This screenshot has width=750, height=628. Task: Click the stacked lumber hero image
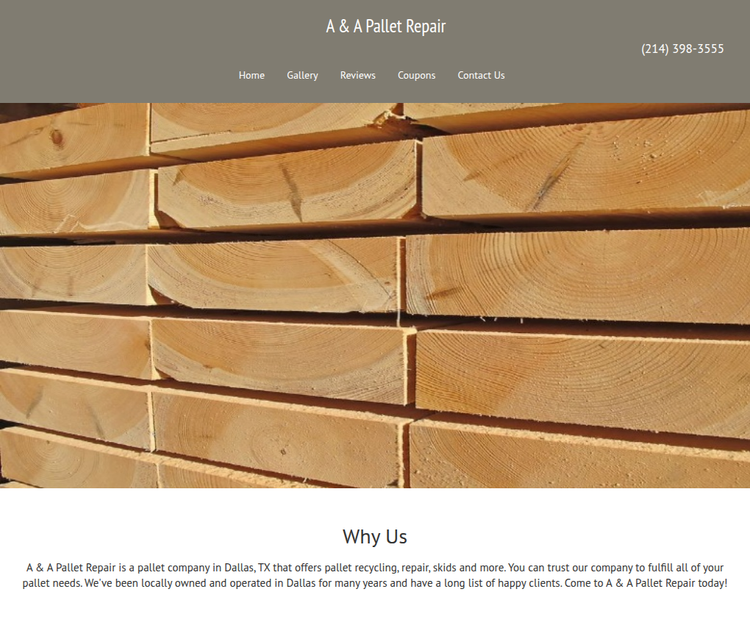point(375,295)
